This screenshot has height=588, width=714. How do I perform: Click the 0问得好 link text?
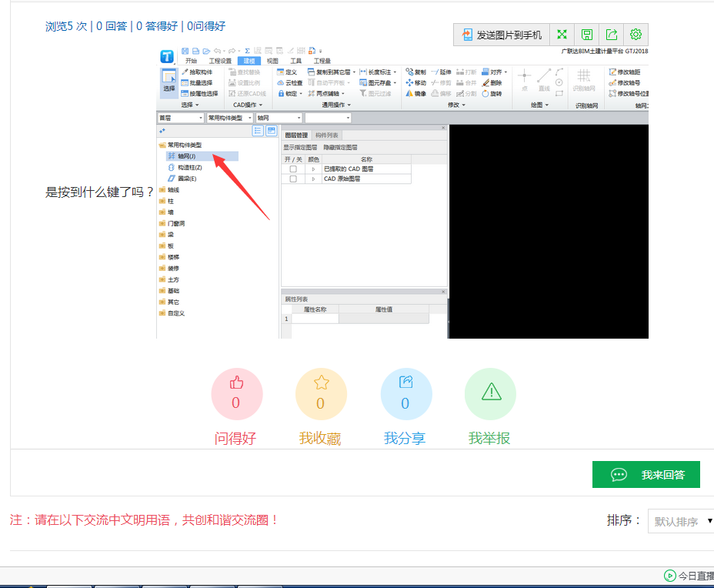click(x=206, y=26)
